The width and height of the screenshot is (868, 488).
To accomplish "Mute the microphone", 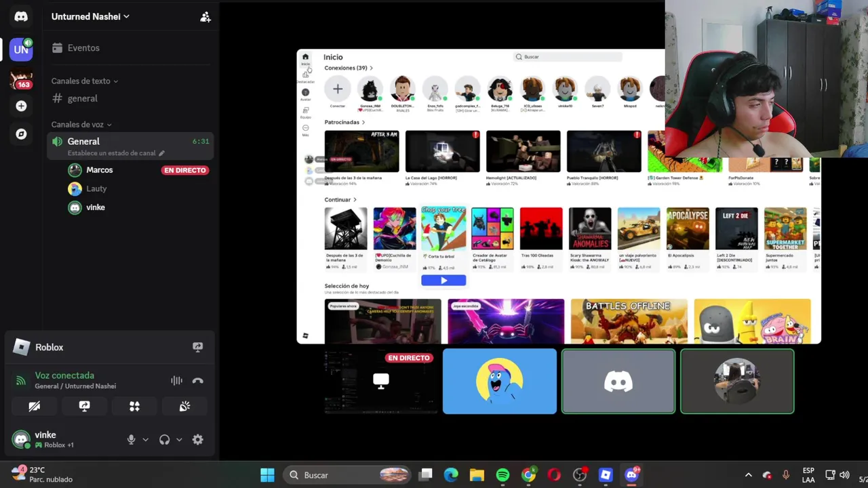I will tap(131, 440).
